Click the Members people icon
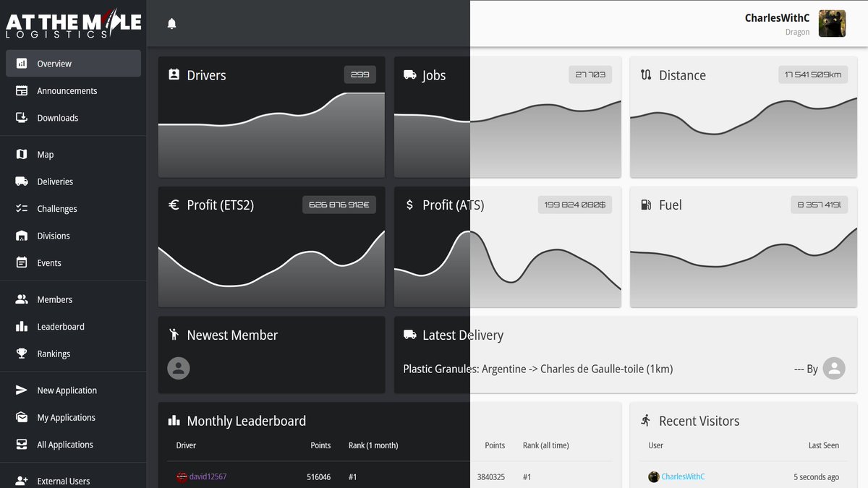Screen dimensions: 868x488 (x=22, y=299)
